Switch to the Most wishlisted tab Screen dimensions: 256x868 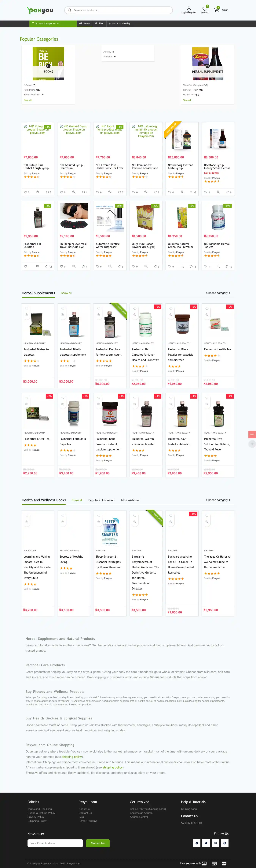[131, 500]
